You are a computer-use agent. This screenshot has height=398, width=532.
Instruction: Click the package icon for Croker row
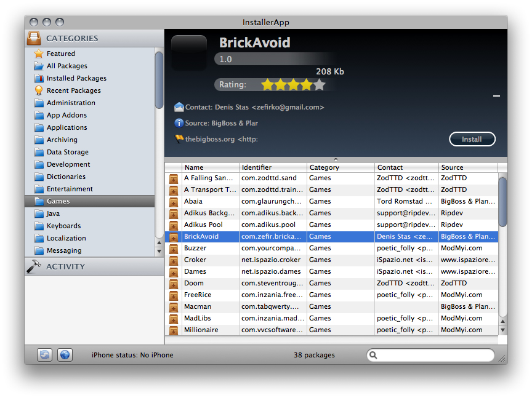point(174,260)
